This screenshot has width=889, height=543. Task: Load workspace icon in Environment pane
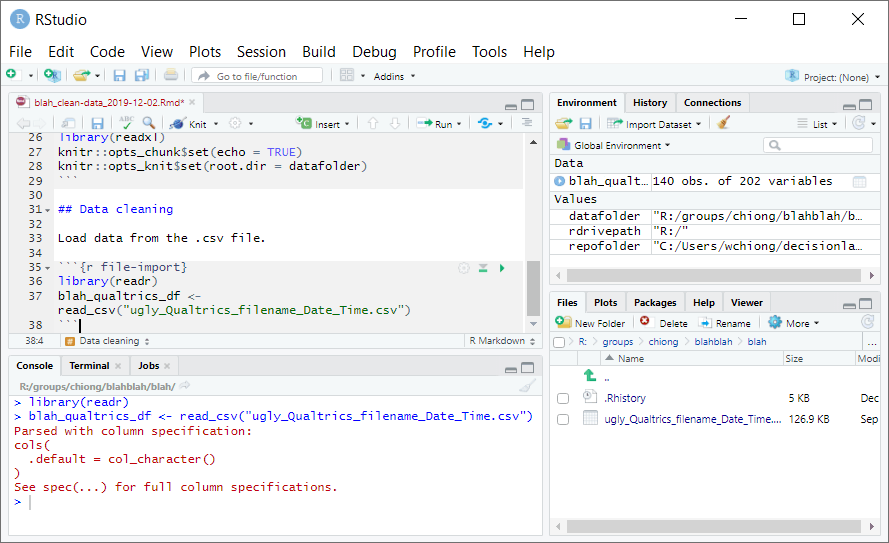(564, 123)
